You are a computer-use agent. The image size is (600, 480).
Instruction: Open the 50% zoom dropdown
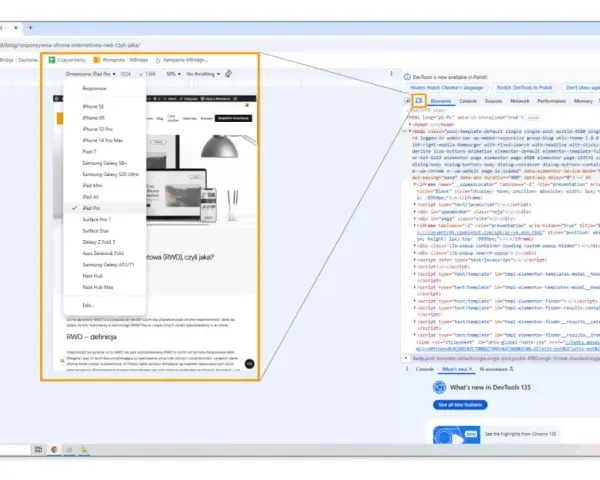[x=173, y=74]
